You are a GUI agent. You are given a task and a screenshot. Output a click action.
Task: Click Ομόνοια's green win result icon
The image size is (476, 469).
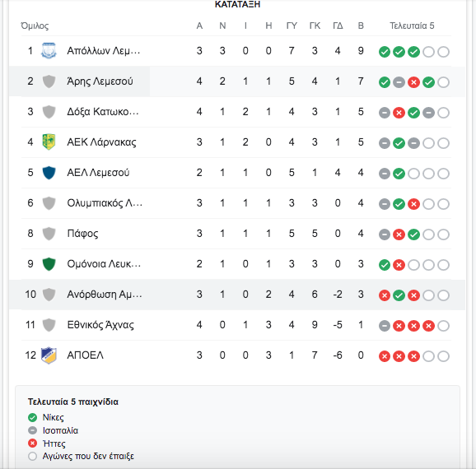[x=385, y=265]
